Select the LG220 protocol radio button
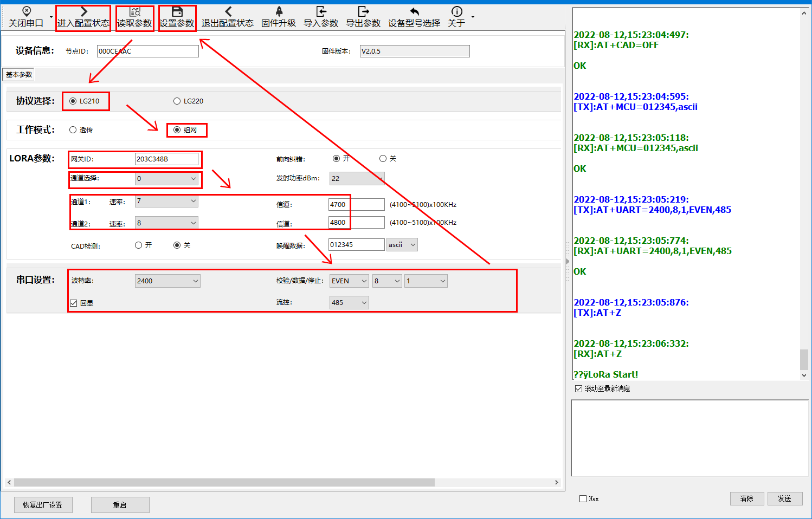This screenshot has width=812, height=519. (x=177, y=101)
